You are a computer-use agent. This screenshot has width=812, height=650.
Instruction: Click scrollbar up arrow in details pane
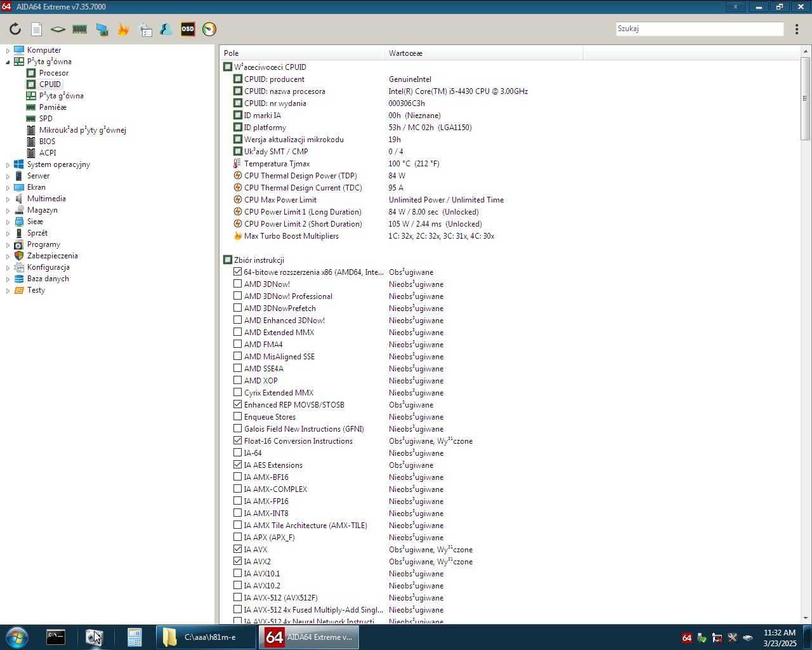[x=806, y=51]
